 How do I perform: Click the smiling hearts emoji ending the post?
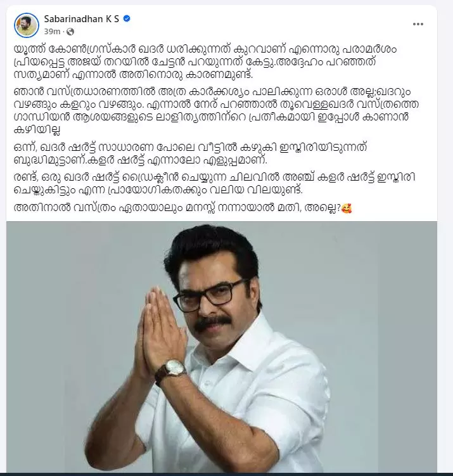pyautogui.click(x=347, y=209)
